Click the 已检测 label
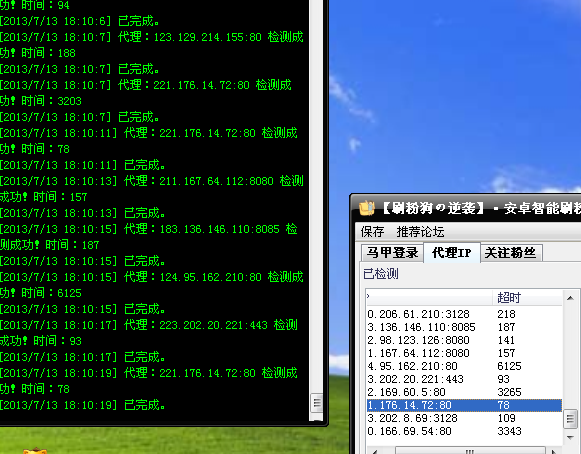This screenshot has width=581, height=454. [381, 274]
